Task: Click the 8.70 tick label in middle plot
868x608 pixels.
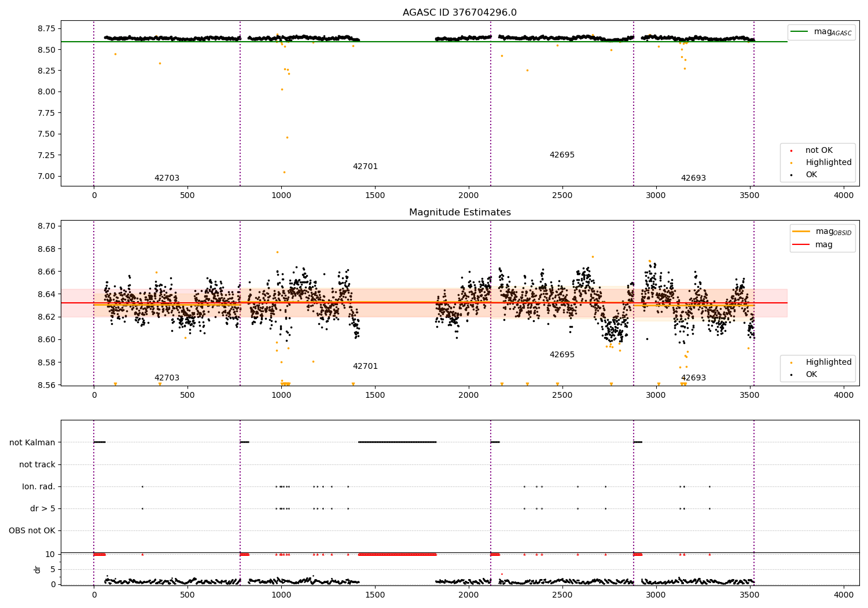Action: point(46,226)
